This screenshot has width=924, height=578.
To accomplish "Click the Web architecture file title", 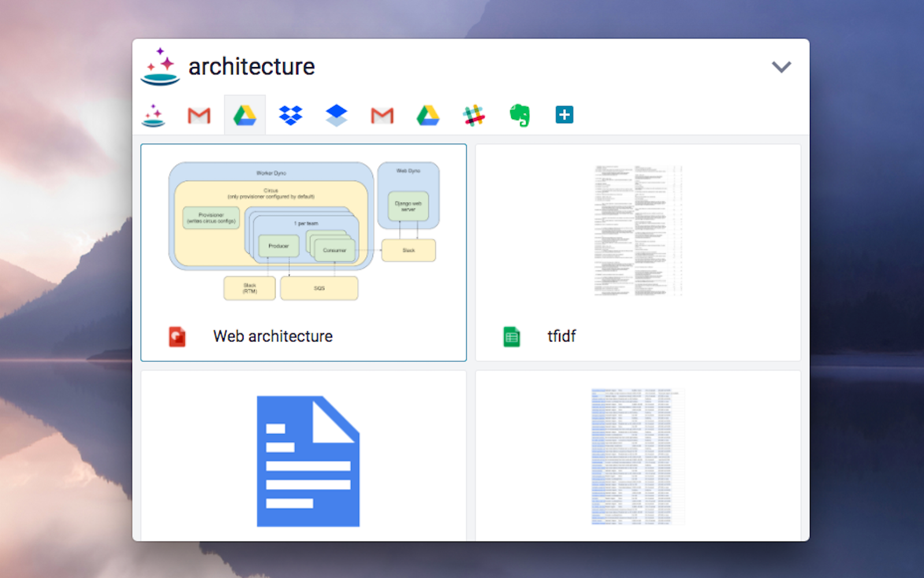I will point(273,336).
